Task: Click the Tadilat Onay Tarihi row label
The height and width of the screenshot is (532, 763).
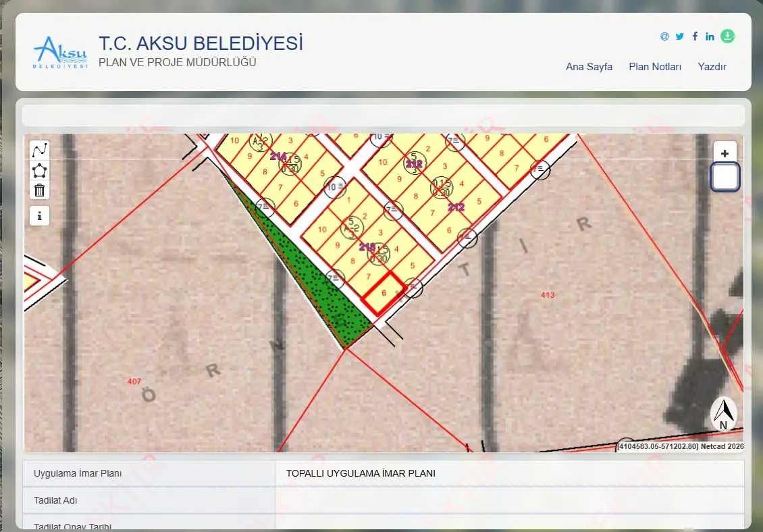Action: pyautogui.click(x=72, y=526)
